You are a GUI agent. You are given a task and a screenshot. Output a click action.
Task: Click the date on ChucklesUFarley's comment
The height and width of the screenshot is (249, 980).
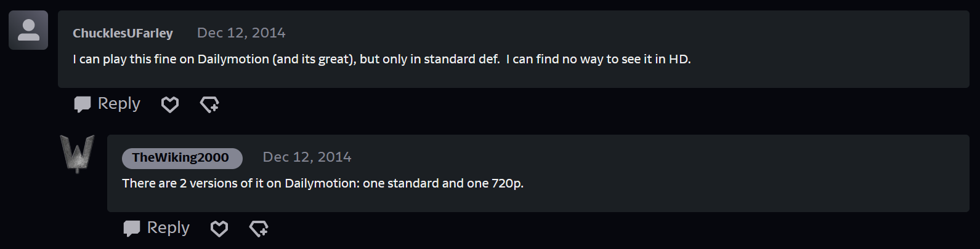(241, 33)
